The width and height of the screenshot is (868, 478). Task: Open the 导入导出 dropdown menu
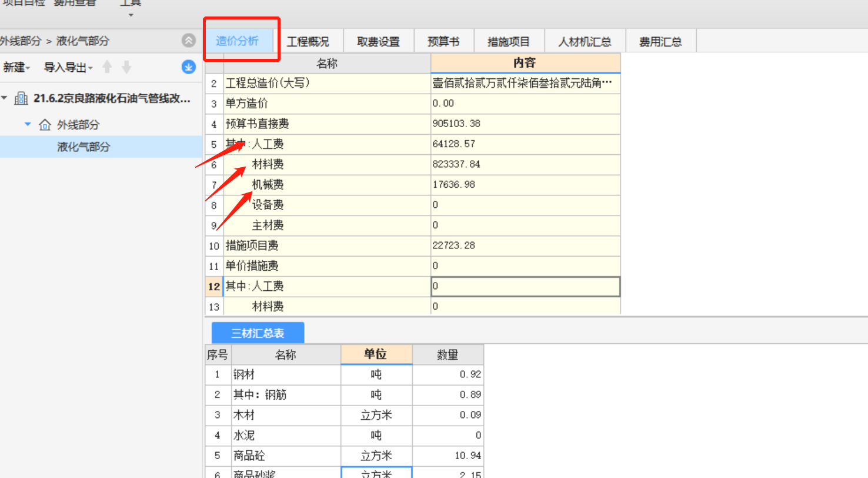66,67
